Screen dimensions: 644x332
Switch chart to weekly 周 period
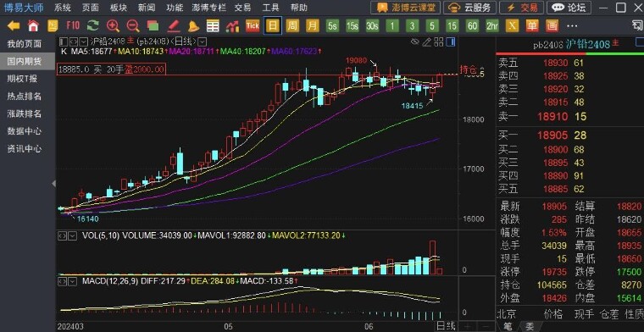(x=292, y=26)
